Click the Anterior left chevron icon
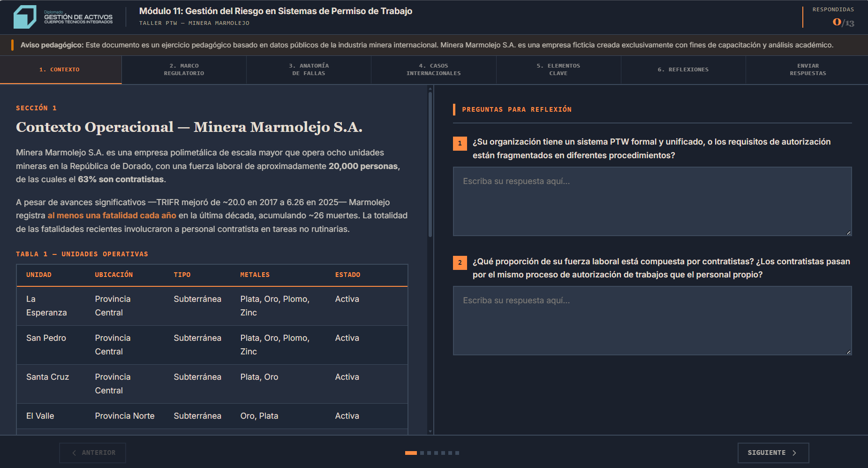 (74, 453)
